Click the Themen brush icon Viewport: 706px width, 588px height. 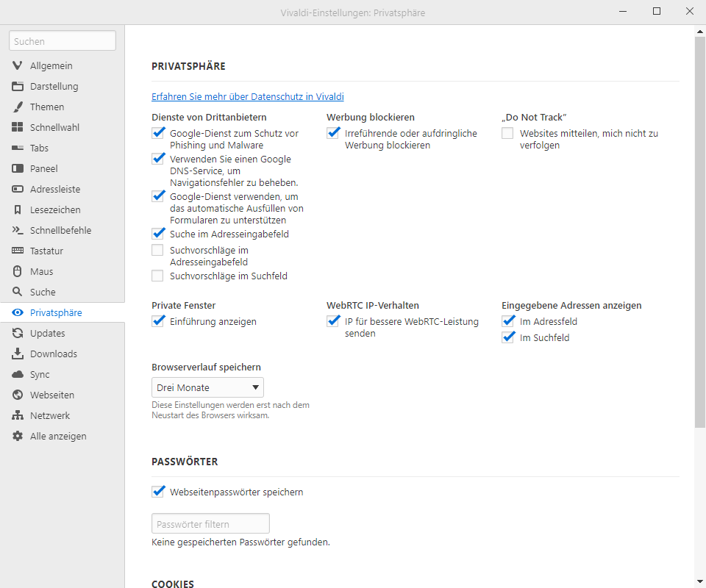tap(18, 107)
